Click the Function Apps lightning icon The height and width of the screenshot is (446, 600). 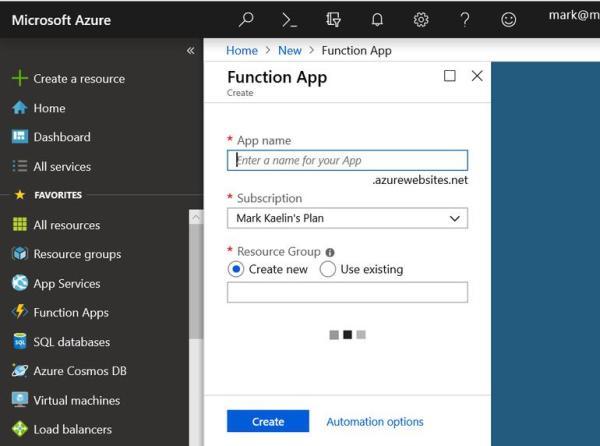(x=20, y=312)
